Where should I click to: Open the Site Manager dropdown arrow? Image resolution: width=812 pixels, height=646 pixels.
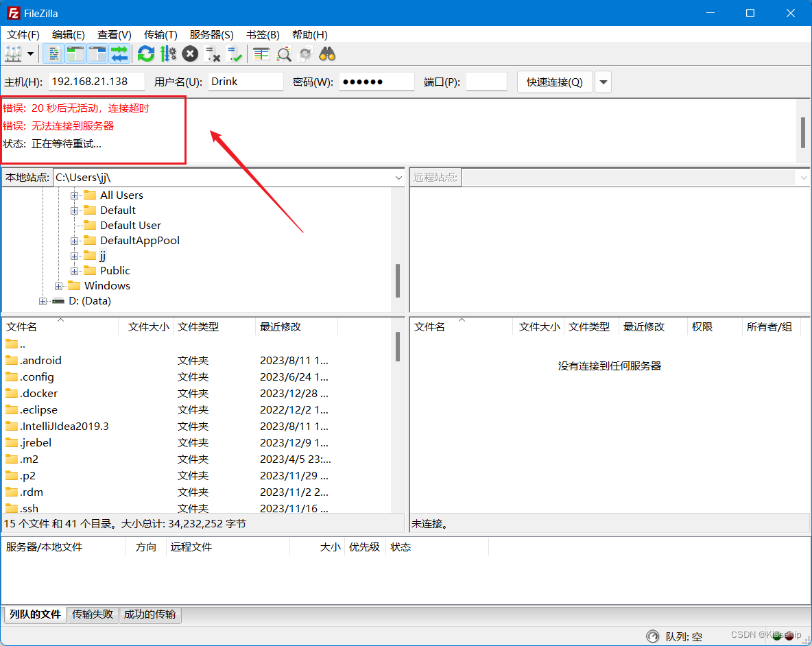[31, 53]
